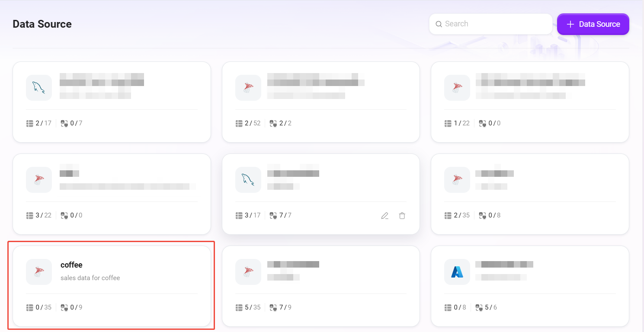Click the table icon showing 2/52
The width and height of the screenshot is (644, 332).
click(239, 124)
